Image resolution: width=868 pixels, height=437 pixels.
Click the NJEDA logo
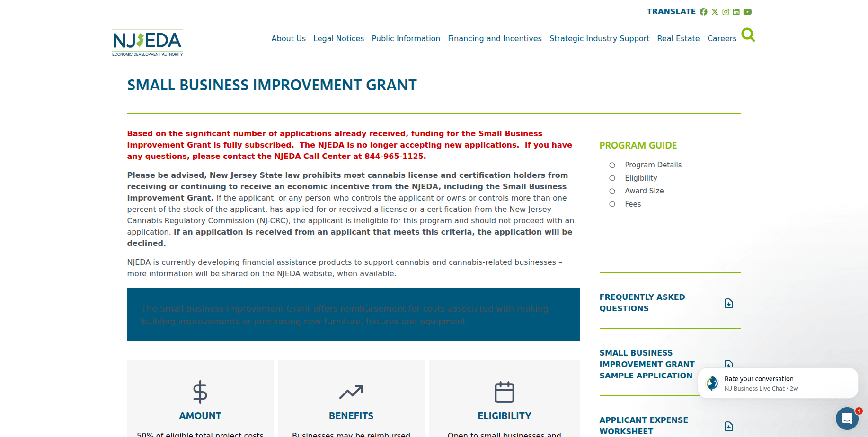148,43
